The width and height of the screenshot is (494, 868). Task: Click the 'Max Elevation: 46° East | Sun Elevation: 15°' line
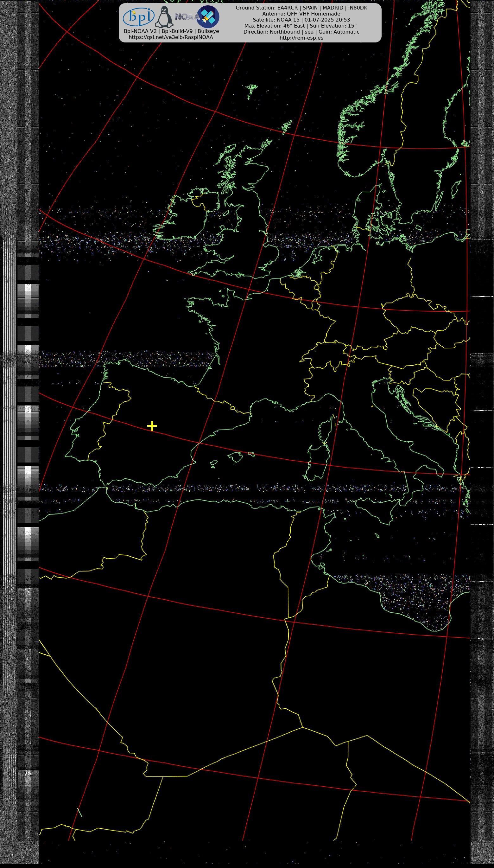point(301,26)
